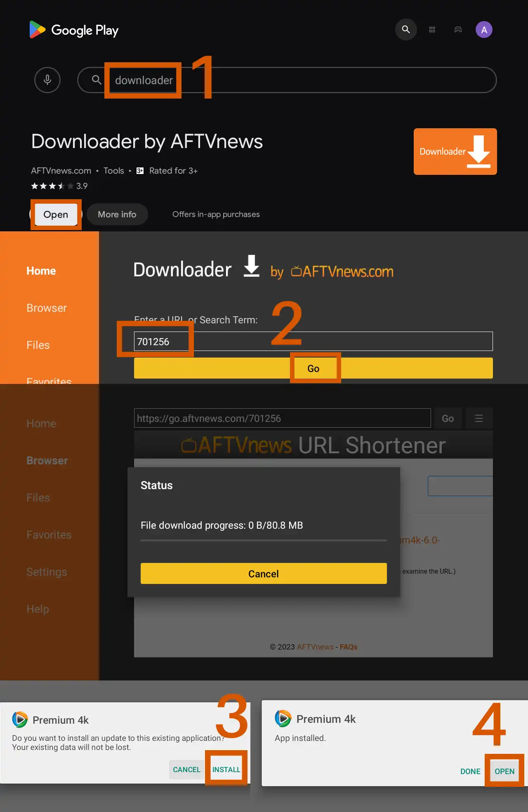The image size is (528, 812).
Task: Click the Downloader app icon thumbnail
Action: [455, 151]
